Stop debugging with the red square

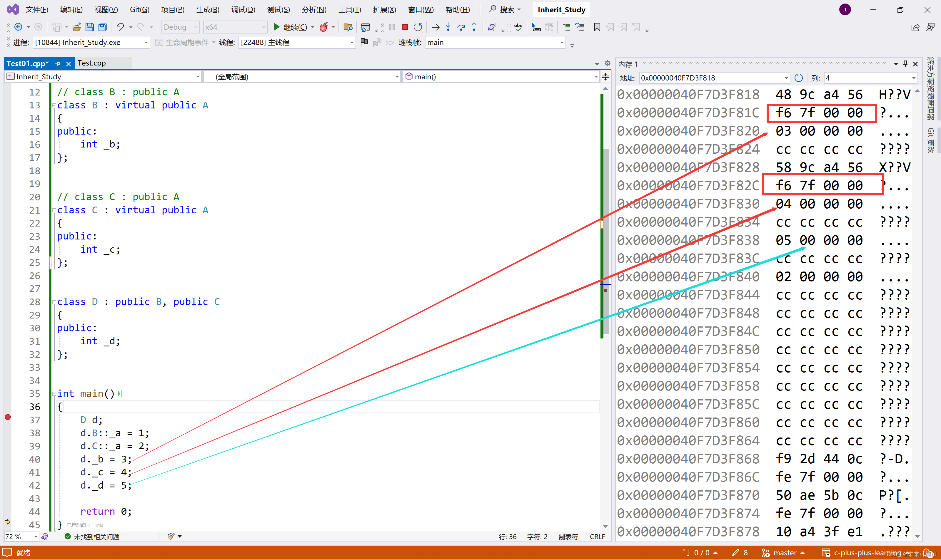tap(405, 27)
